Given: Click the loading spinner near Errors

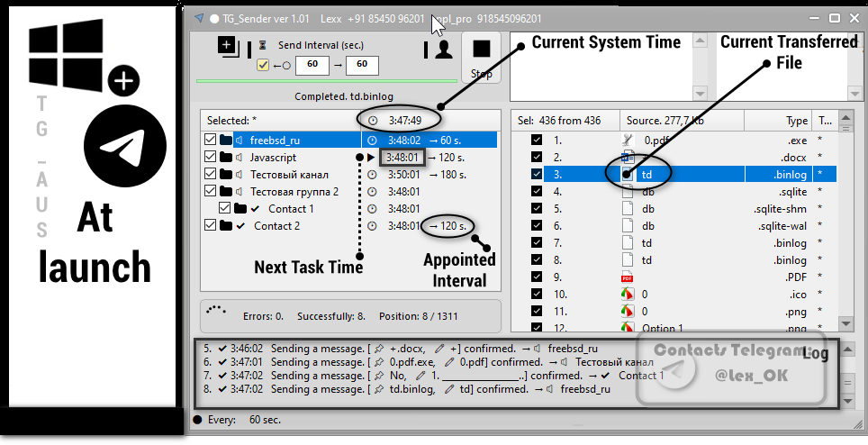Looking at the screenshot, I should pos(216,309).
